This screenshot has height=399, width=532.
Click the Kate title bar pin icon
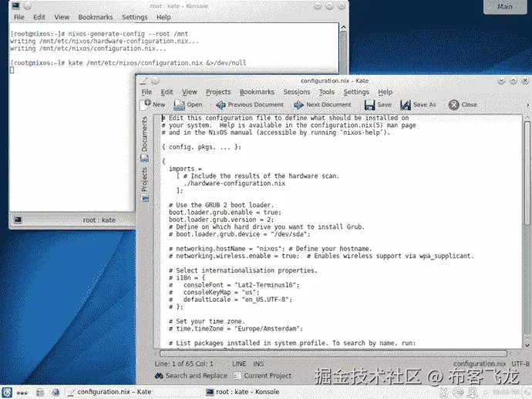(x=155, y=81)
